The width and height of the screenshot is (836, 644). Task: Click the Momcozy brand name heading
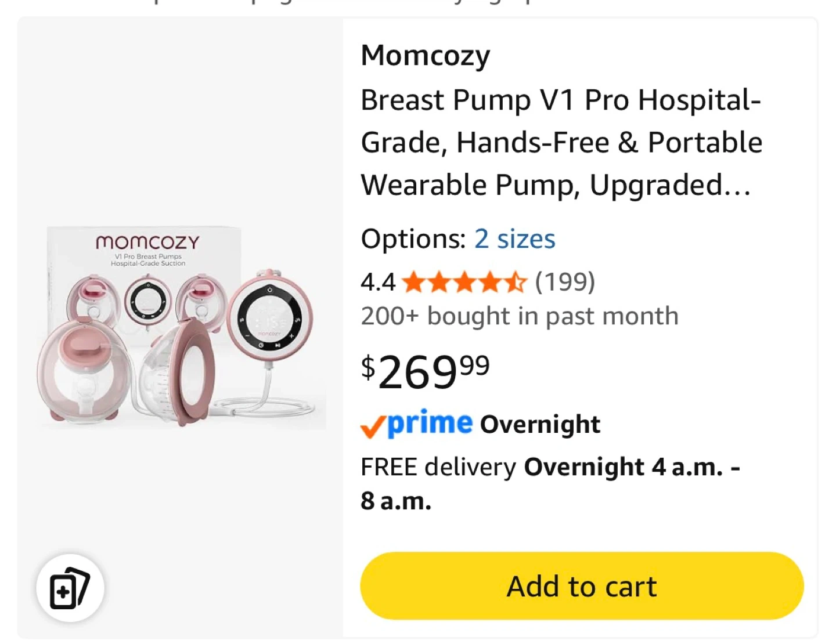pyautogui.click(x=426, y=56)
